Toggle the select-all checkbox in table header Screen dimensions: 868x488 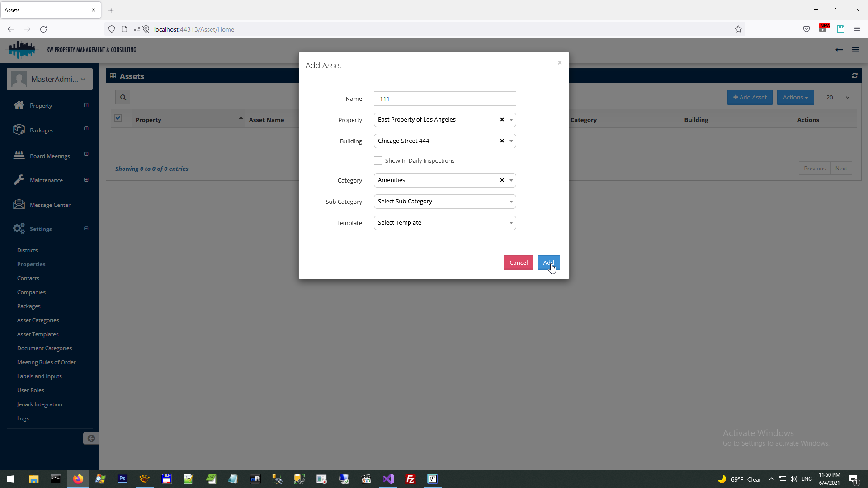pyautogui.click(x=118, y=118)
